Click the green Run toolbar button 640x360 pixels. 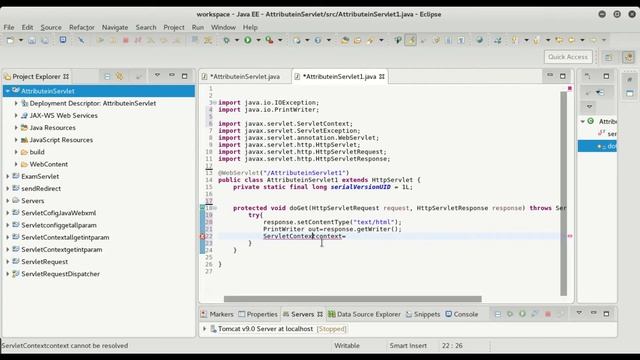pos(248,40)
